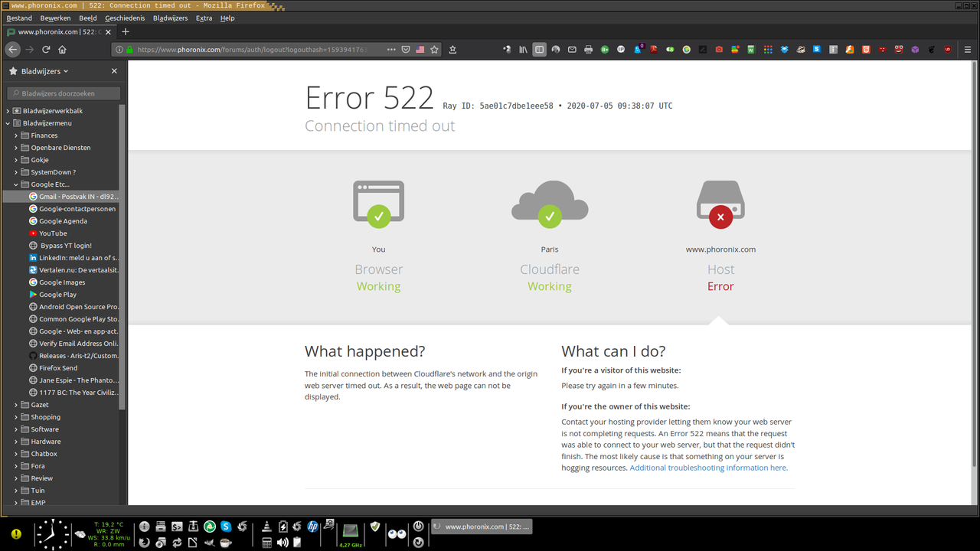Viewport: 980px width, 551px height.
Task: Click the yellow exclamation notification icon
Action: 16,534
